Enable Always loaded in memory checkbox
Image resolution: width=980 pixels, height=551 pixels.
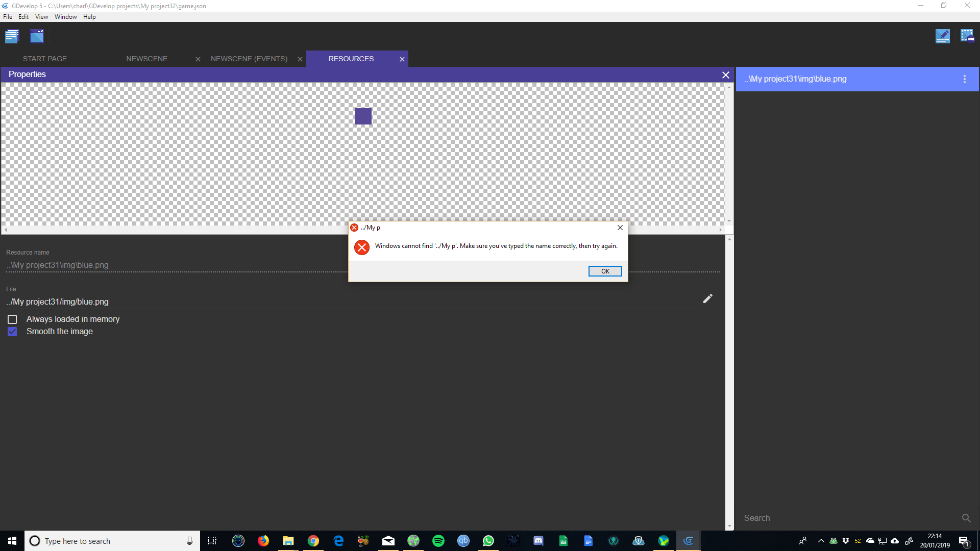12,319
